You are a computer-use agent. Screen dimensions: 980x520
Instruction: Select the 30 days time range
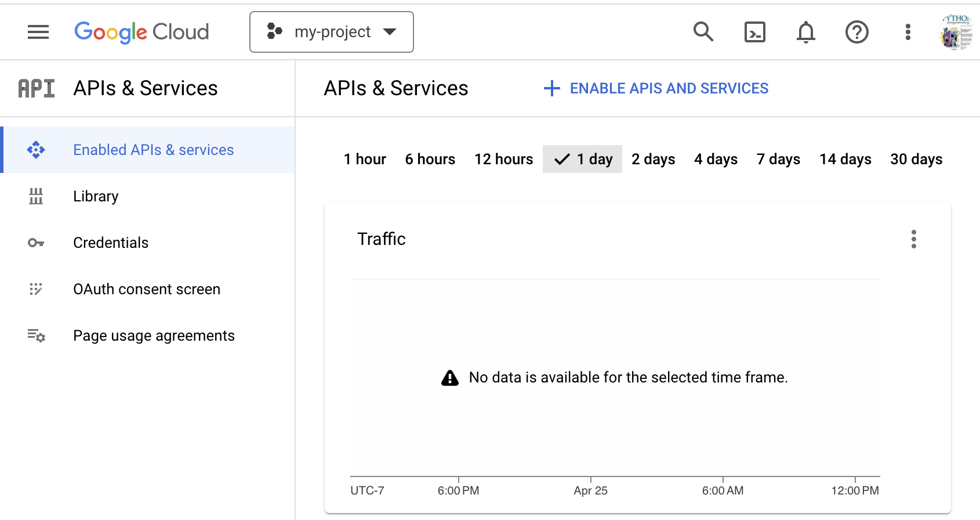coord(916,159)
